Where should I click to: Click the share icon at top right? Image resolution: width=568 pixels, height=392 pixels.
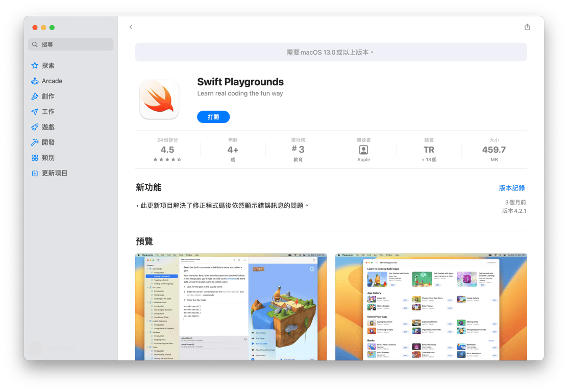[527, 27]
